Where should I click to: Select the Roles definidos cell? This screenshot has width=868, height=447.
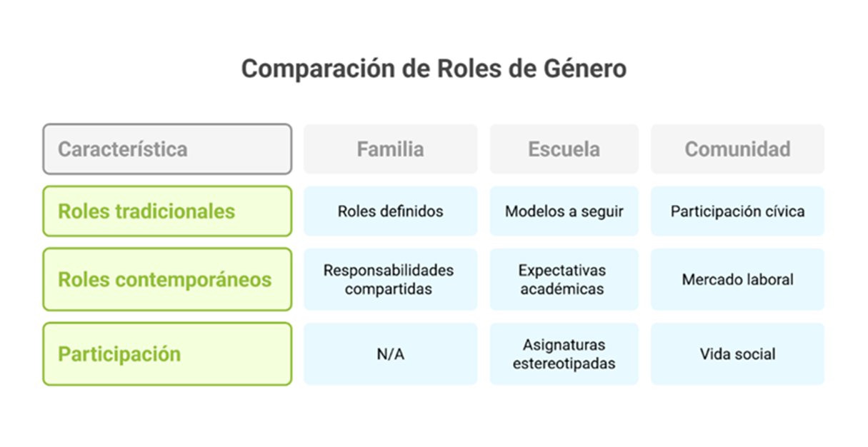(x=391, y=211)
